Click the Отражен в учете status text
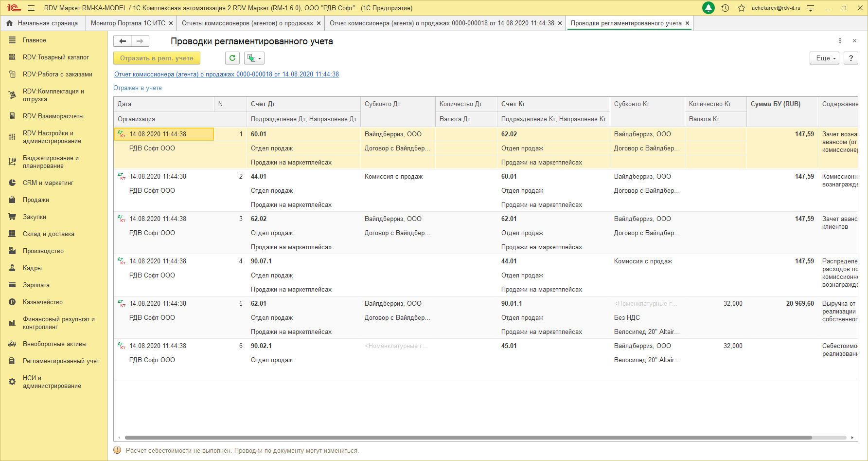The height and width of the screenshot is (461, 868). [x=138, y=88]
